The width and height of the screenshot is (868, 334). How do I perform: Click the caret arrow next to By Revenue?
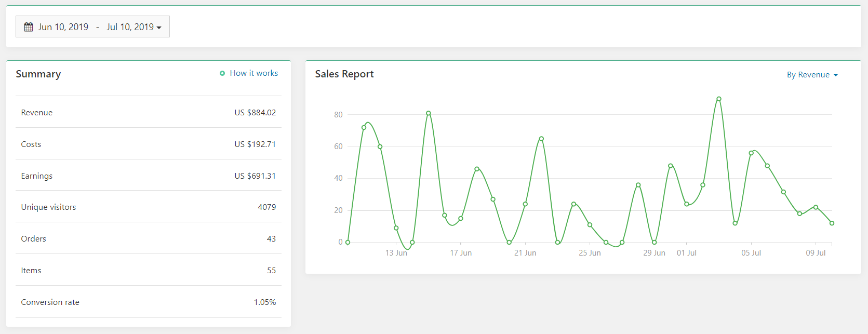coord(836,75)
